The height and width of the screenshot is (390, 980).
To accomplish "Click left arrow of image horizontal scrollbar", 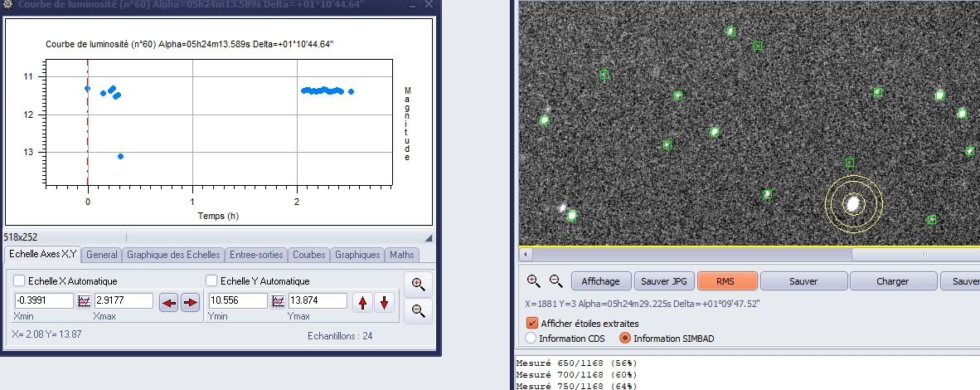I will [x=526, y=254].
